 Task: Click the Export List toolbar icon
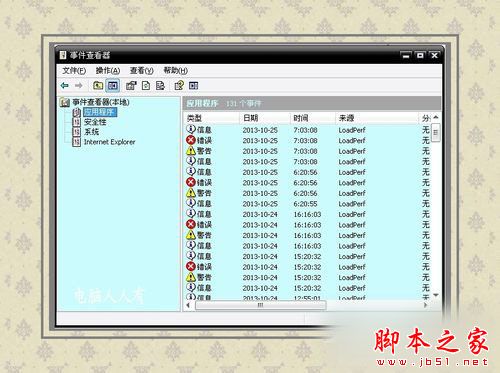pos(160,86)
